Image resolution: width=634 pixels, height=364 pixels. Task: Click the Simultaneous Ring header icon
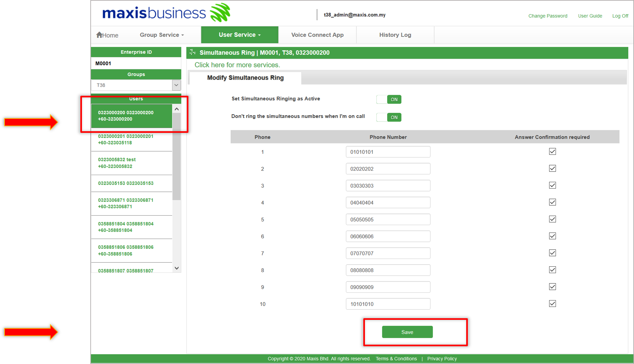pyautogui.click(x=193, y=52)
